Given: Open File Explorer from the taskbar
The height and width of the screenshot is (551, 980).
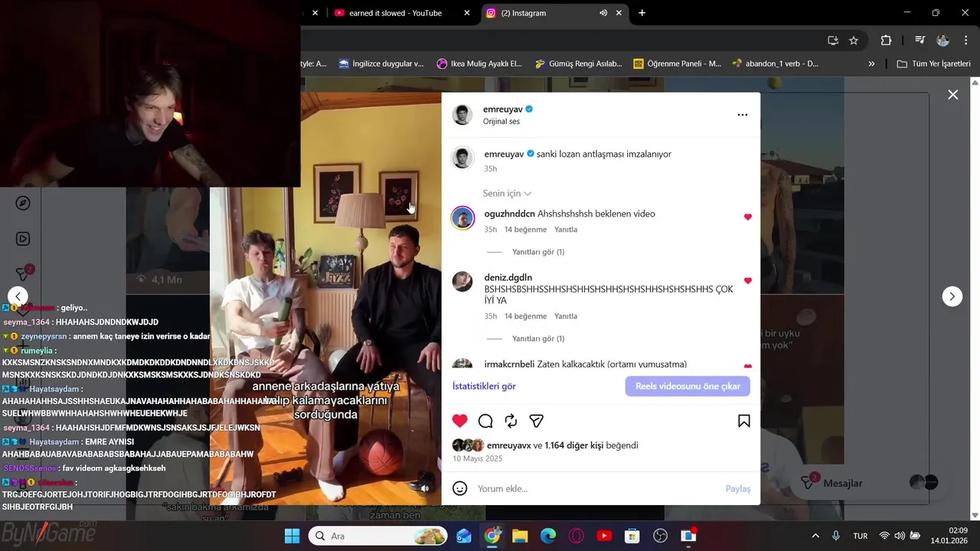Looking at the screenshot, I should (x=520, y=536).
